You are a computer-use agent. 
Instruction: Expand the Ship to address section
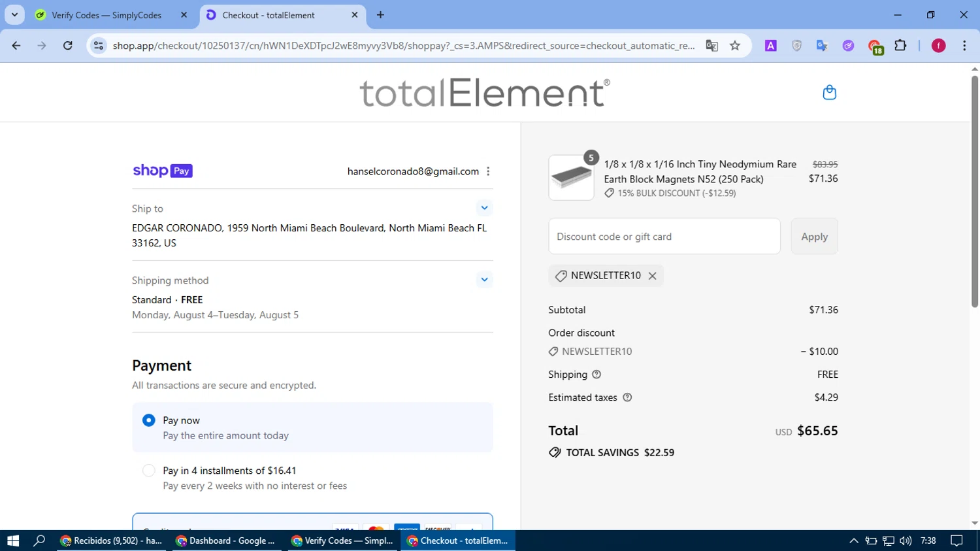(484, 208)
